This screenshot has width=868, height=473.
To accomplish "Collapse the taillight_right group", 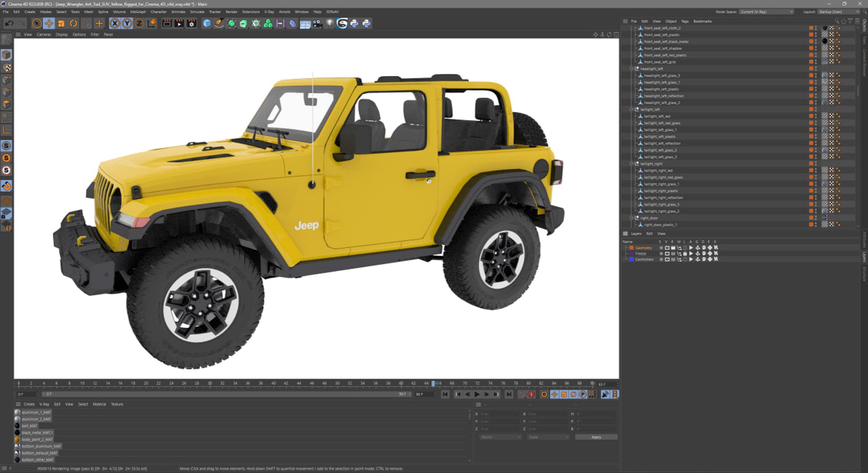I will (632, 164).
